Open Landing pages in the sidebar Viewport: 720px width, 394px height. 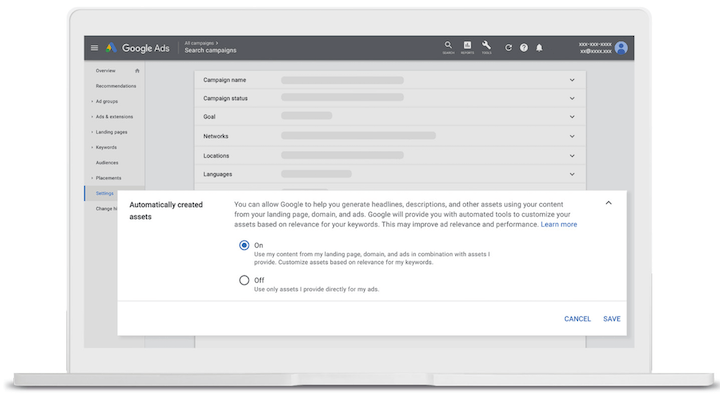coord(112,132)
